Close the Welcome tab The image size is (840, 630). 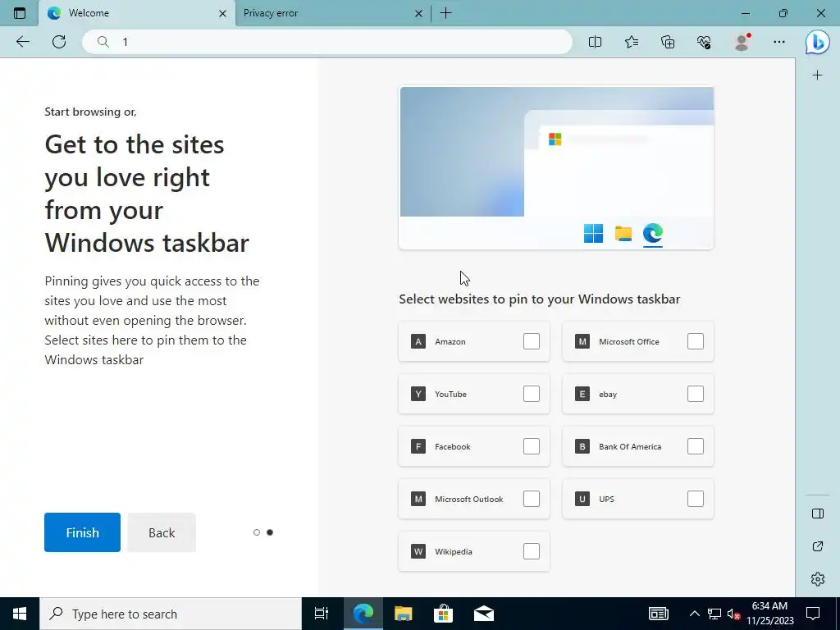tap(223, 13)
